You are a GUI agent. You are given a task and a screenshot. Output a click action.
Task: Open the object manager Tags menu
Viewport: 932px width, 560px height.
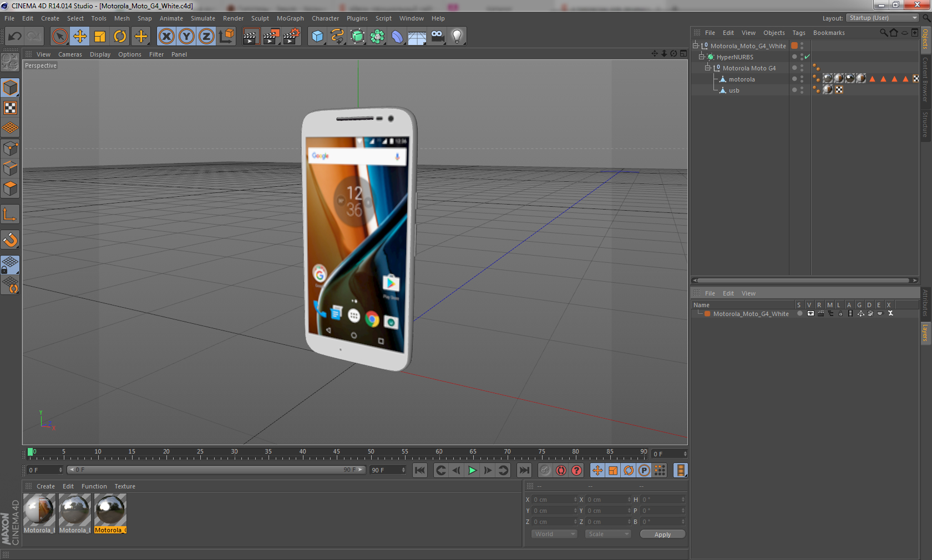[799, 33]
